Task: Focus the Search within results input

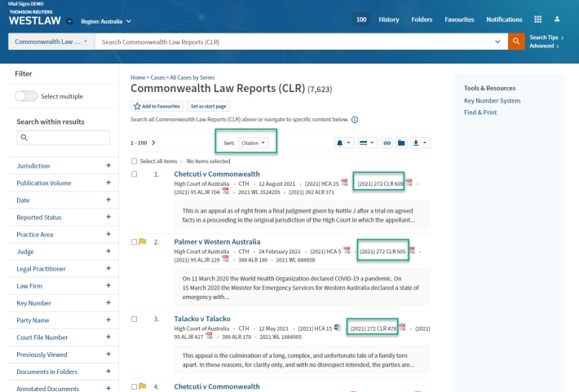Action: point(63,138)
